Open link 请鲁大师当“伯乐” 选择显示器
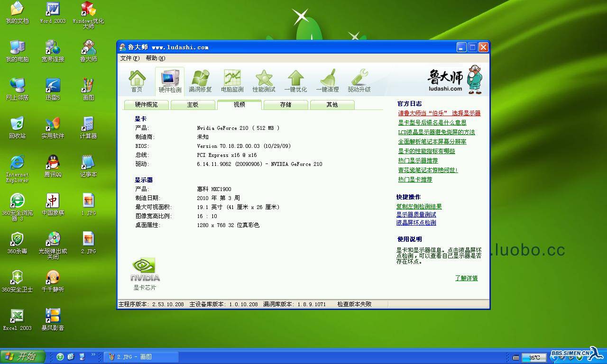Viewport: 607px width, 364px height. tap(439, 113)
